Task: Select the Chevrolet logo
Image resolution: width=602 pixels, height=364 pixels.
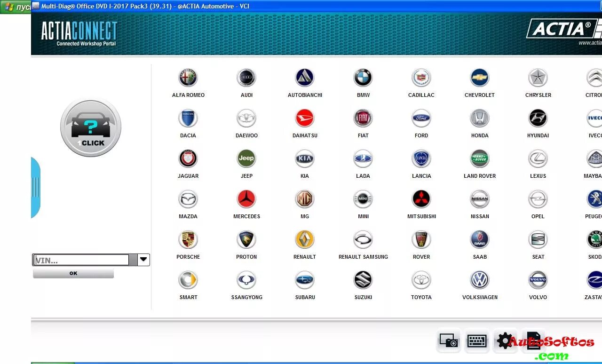Action: click(x=480, y=78)
